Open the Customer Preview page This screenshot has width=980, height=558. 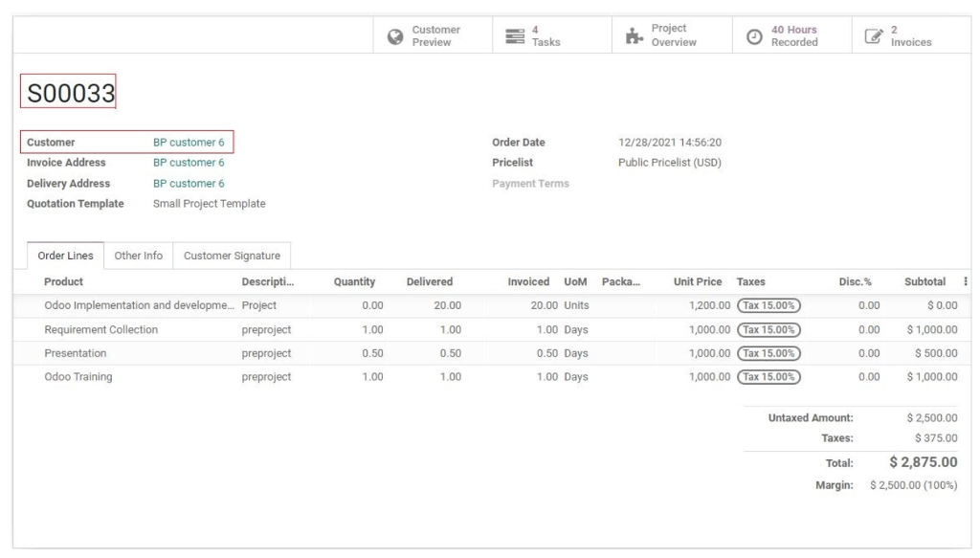[x=433, y=35]
